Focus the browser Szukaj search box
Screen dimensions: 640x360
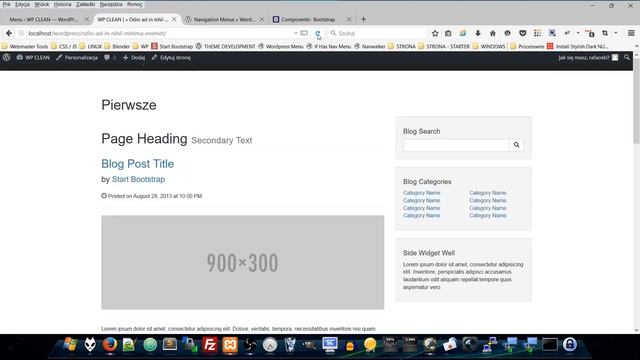pos(377,33)
